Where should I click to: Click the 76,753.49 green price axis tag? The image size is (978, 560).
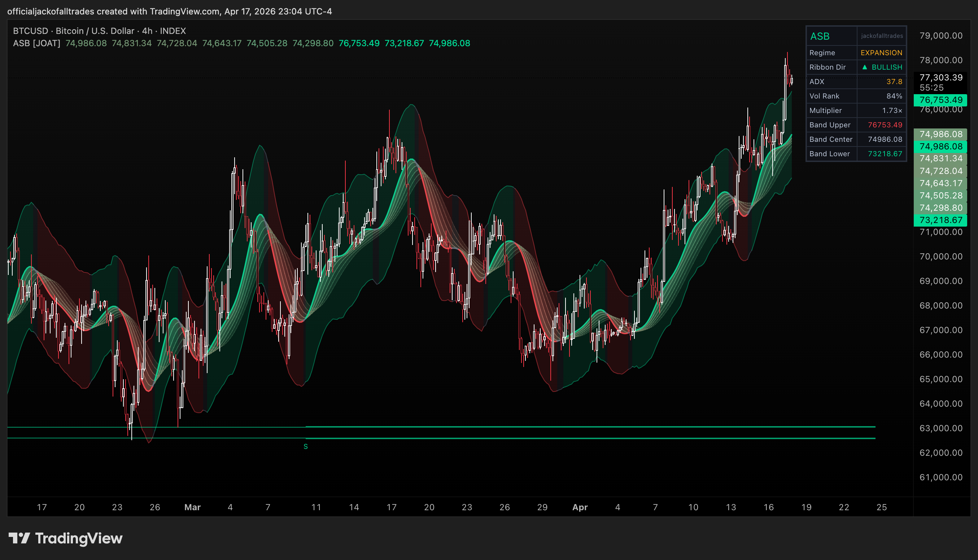point(941,100)
